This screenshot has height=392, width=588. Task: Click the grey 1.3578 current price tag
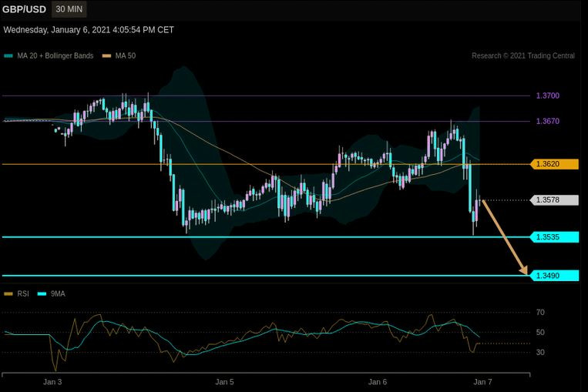pos(555,200)
